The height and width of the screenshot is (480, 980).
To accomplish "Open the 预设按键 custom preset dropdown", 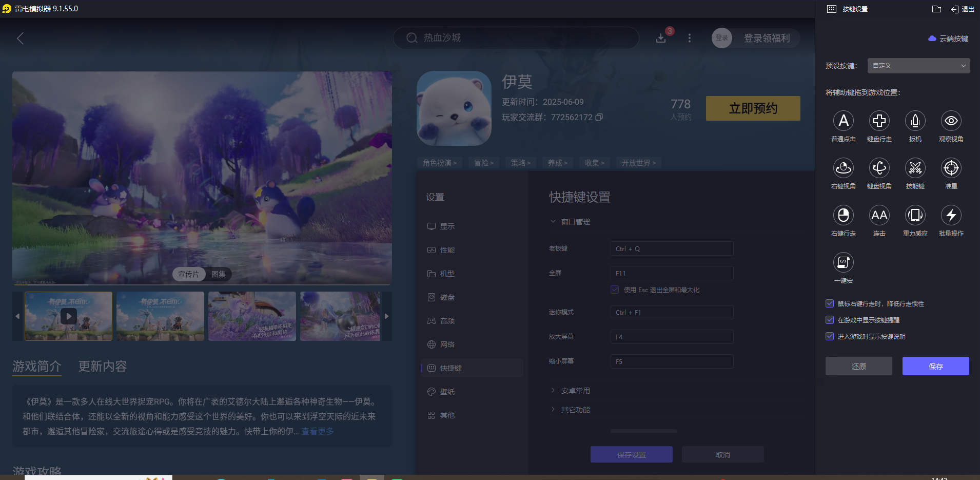I will pos(917,66).
